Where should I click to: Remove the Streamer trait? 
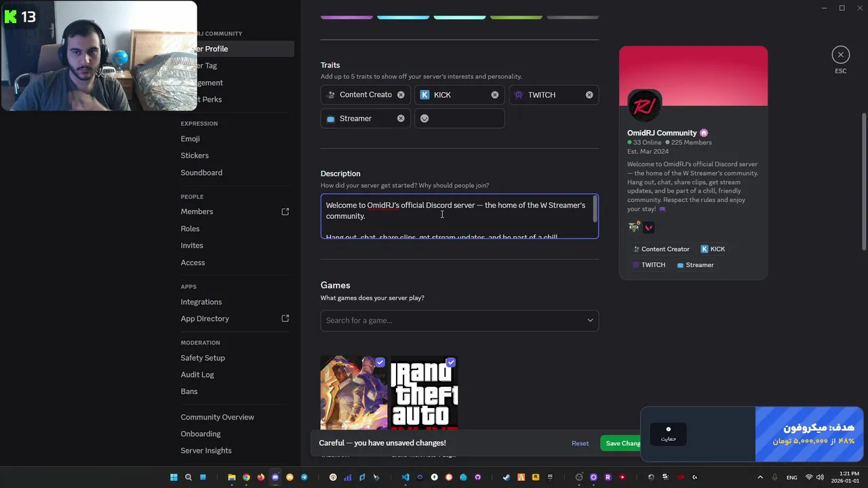[401, 119]
